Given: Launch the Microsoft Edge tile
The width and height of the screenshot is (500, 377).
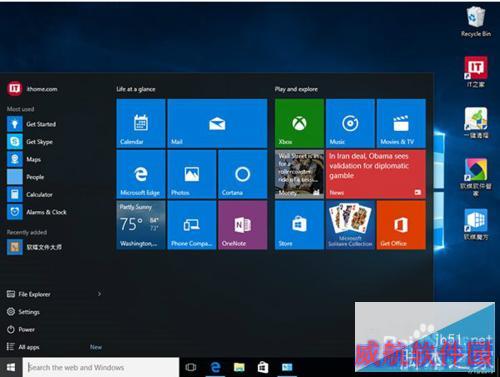Looking at the screenshot, I should click(141, 174).
